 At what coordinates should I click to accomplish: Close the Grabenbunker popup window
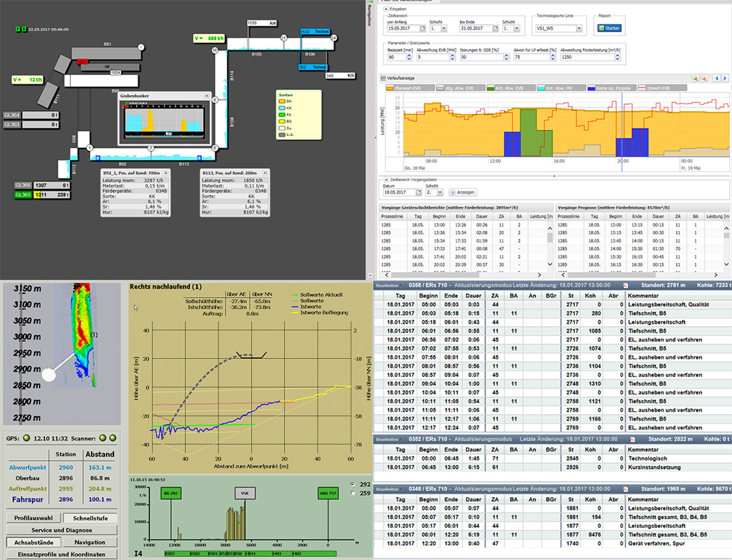207,96
